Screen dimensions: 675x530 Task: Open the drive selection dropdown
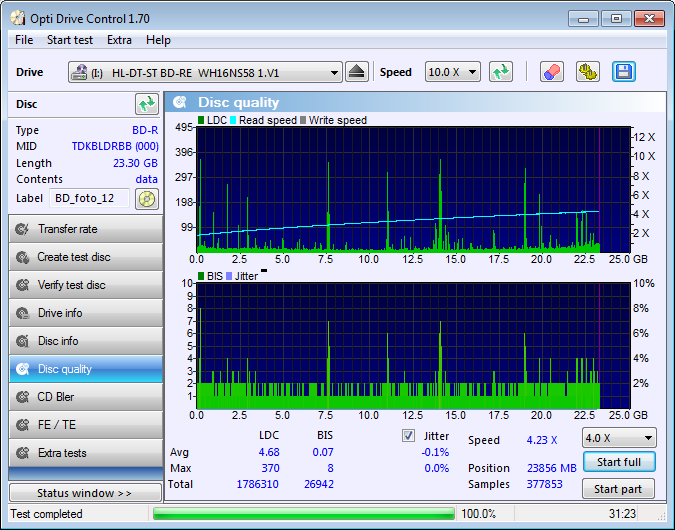[x=334, y=72]
